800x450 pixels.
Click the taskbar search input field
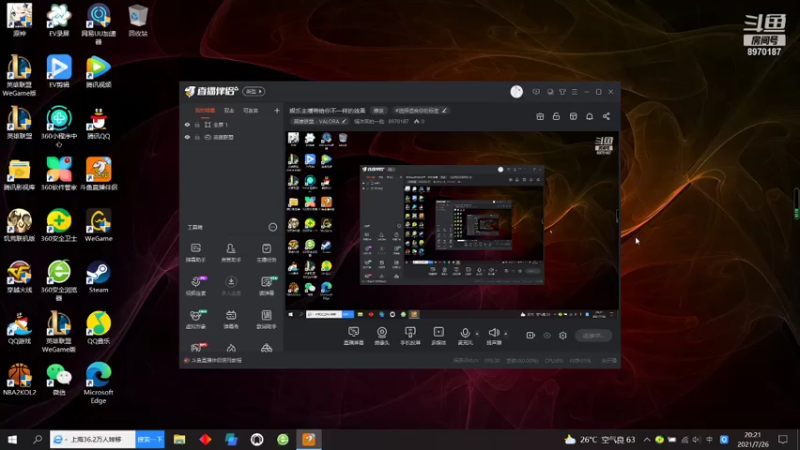point(93,439)
